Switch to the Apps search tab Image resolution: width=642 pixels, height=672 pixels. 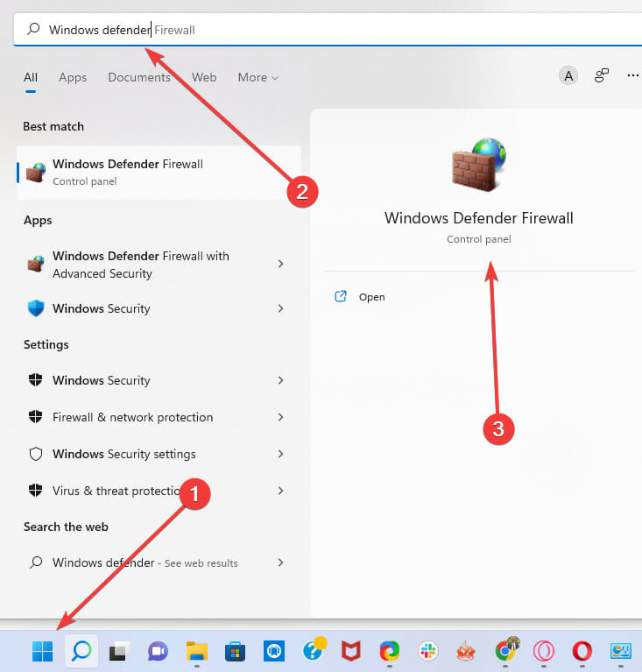tap(73, 78)
